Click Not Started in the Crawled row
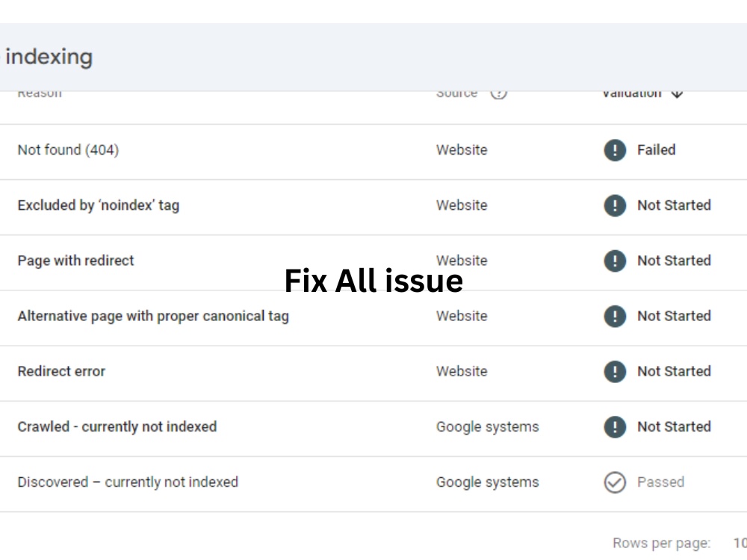 (x=674, y=426)
